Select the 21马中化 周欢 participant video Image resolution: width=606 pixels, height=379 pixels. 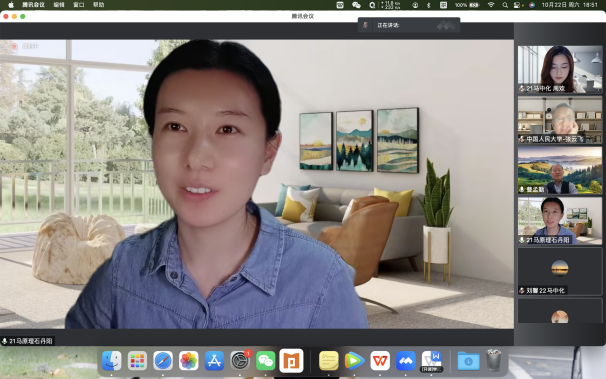560,69
